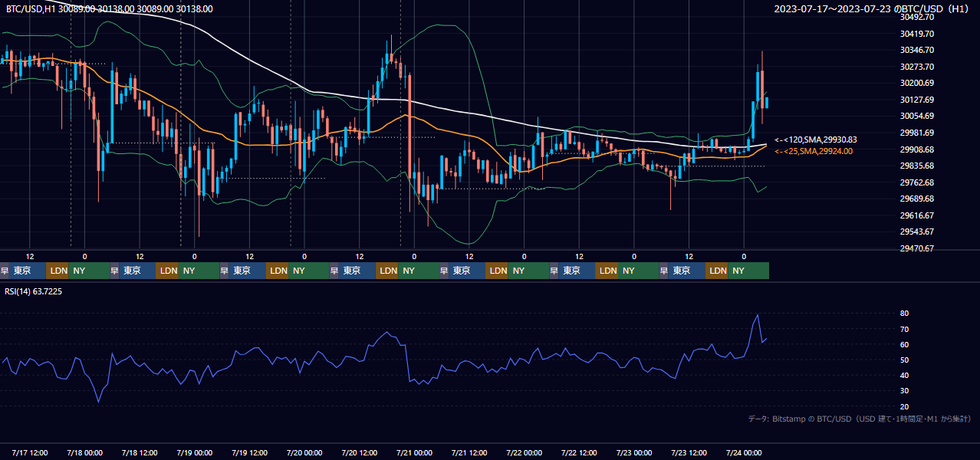Click the BTC/USD,H1 OHLC header text

click(x=110, y=9)
